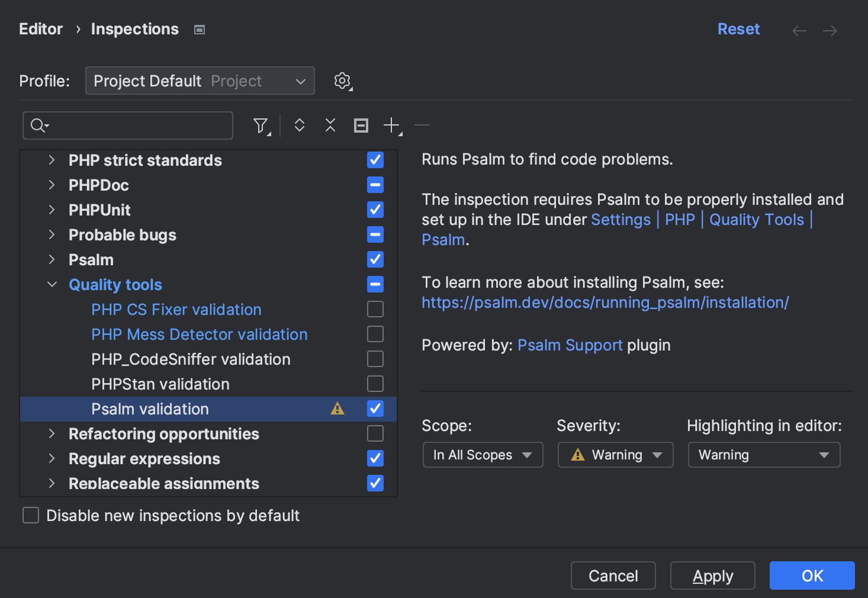The width and height of the screenshot is (868, 598).
Task: Open the Highlighting in editor dropdown
Action: point(764,455)
